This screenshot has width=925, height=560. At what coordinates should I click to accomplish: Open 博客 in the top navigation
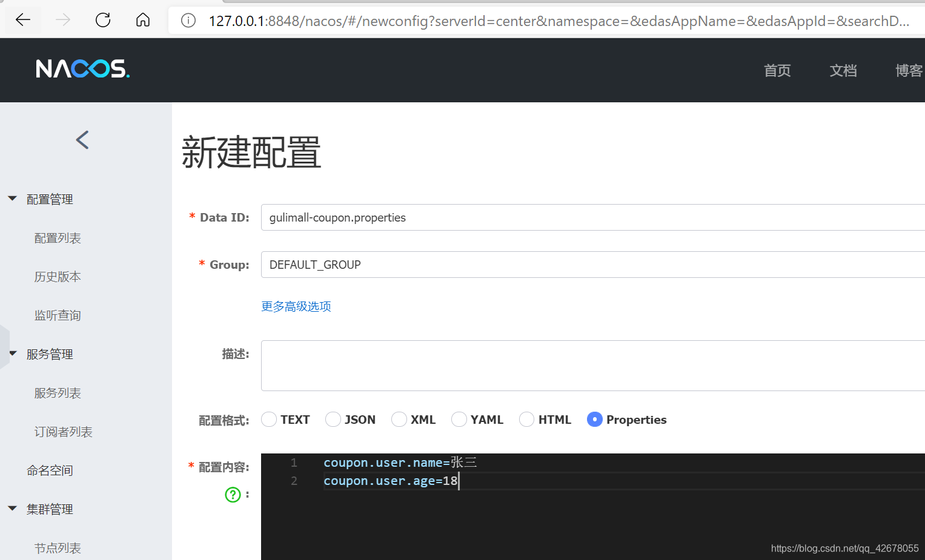(909, 70)
